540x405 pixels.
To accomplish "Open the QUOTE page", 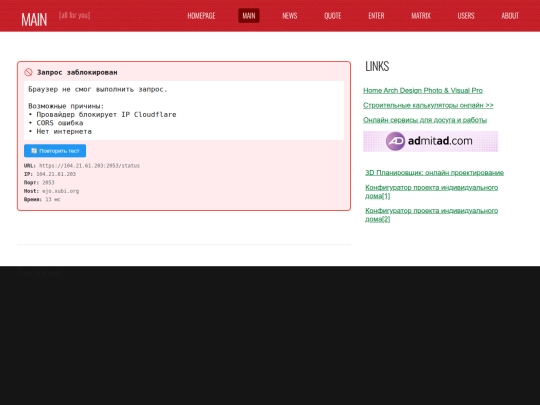I will point(333,16).
